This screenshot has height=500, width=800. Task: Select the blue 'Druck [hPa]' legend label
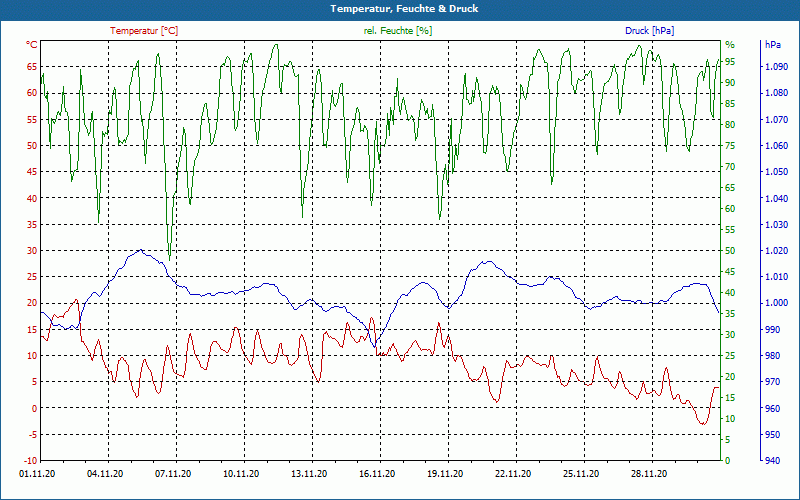point(649,31)
